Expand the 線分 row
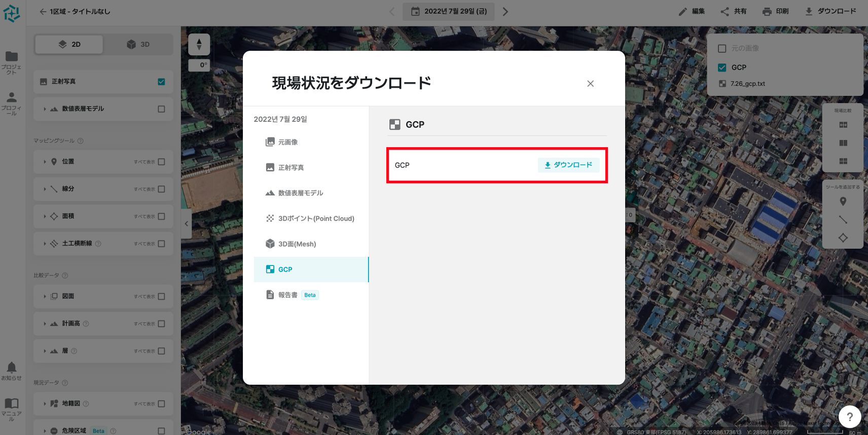The image size is (868, 435). (45, 189)
